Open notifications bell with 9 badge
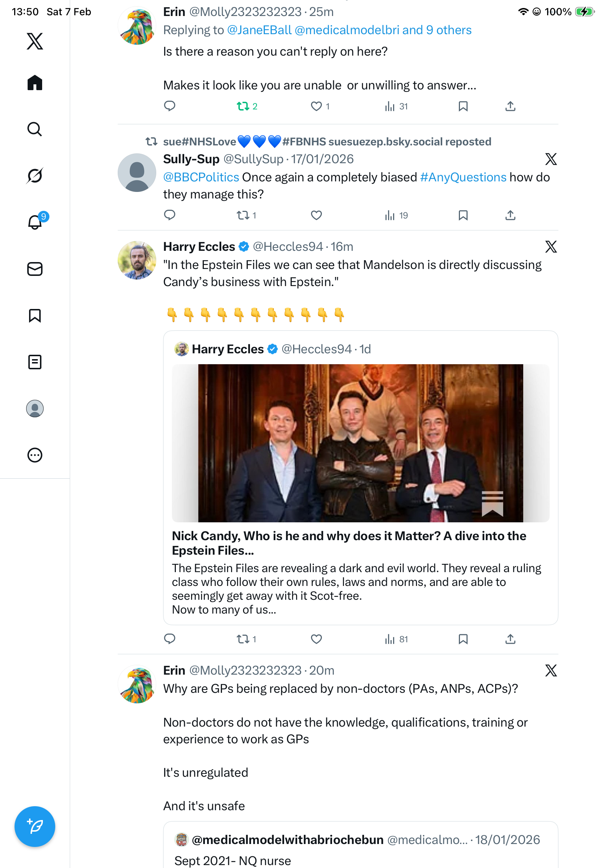 [x=35, y=222]
